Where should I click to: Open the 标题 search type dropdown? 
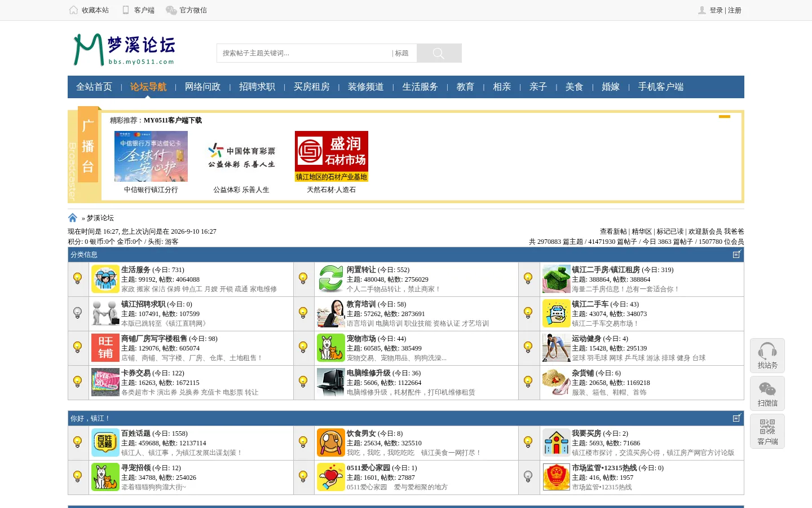401,53
